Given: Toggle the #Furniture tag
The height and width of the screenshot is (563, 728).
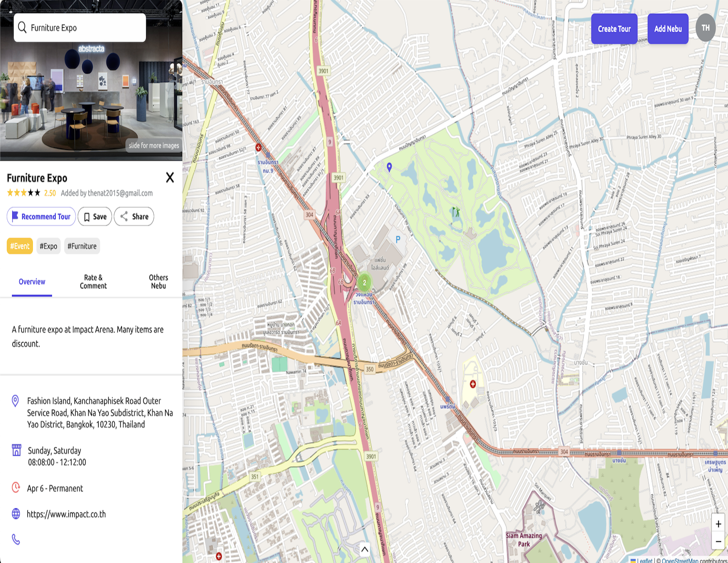Looking at the screenshot, I should pos(82,246).
